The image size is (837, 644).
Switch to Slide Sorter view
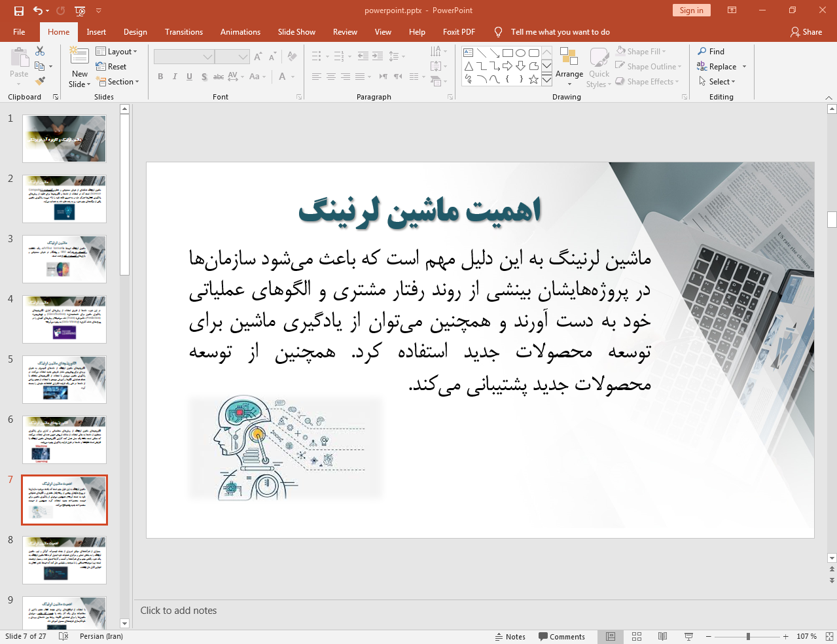point(637,636)
